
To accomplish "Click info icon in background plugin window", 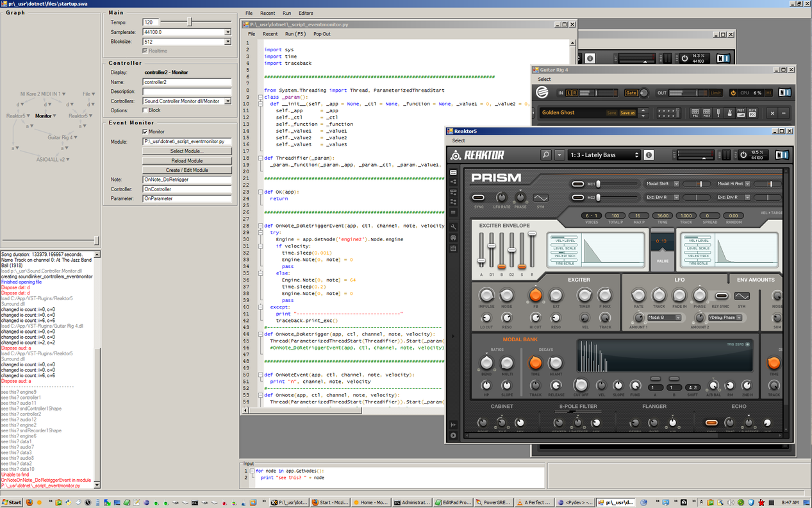I will point(590,58).
